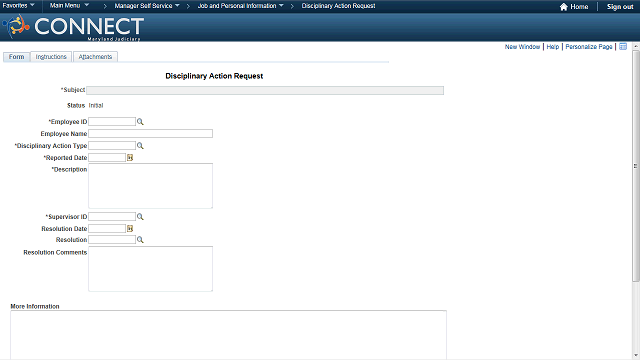Click the Resolution Date field
640x360 pixels.
point(107,229)
